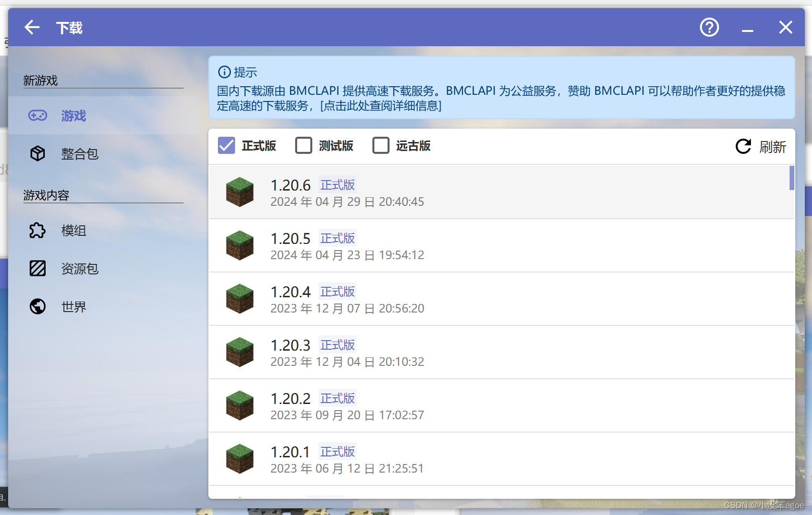Click the grass block icon for 1.20.5

pyautogui.click(x=239, y=245)
